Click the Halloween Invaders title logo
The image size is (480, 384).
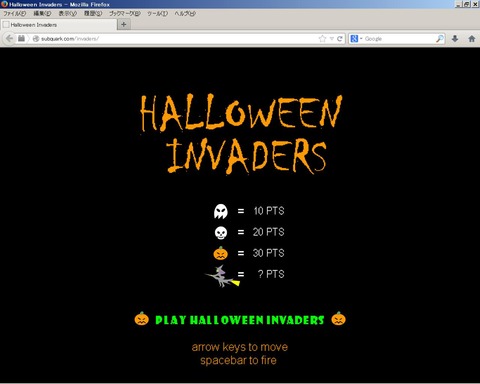tap(241, 134)
